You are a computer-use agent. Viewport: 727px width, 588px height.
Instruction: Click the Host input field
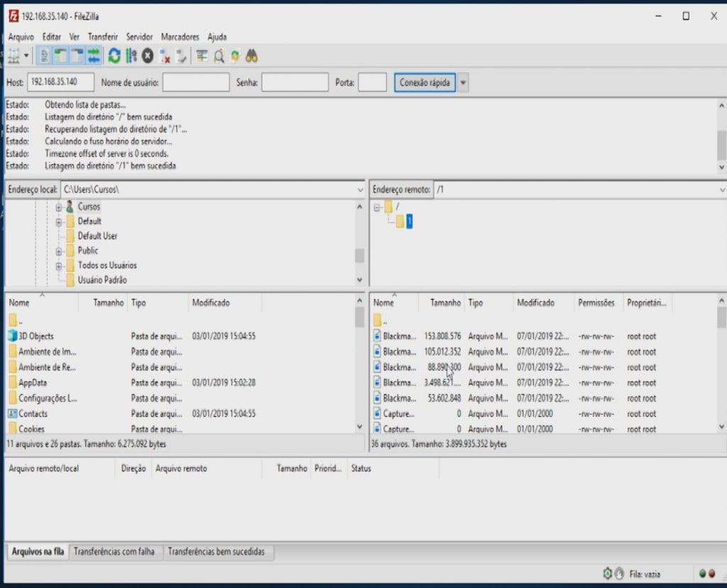coord(61,82)
